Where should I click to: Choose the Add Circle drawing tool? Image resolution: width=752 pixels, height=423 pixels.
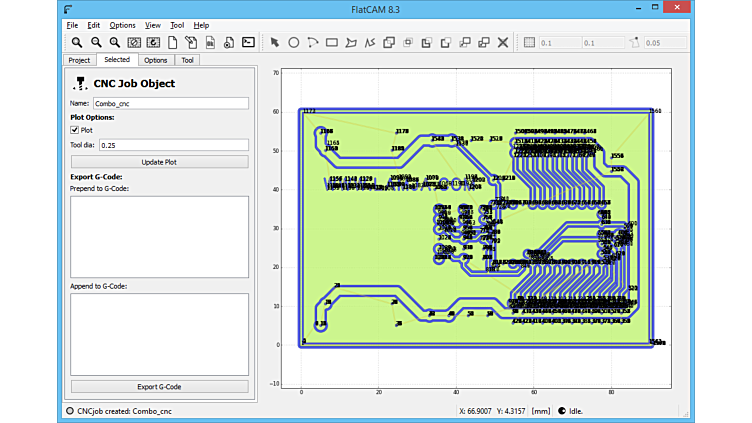tap(294, 42)
